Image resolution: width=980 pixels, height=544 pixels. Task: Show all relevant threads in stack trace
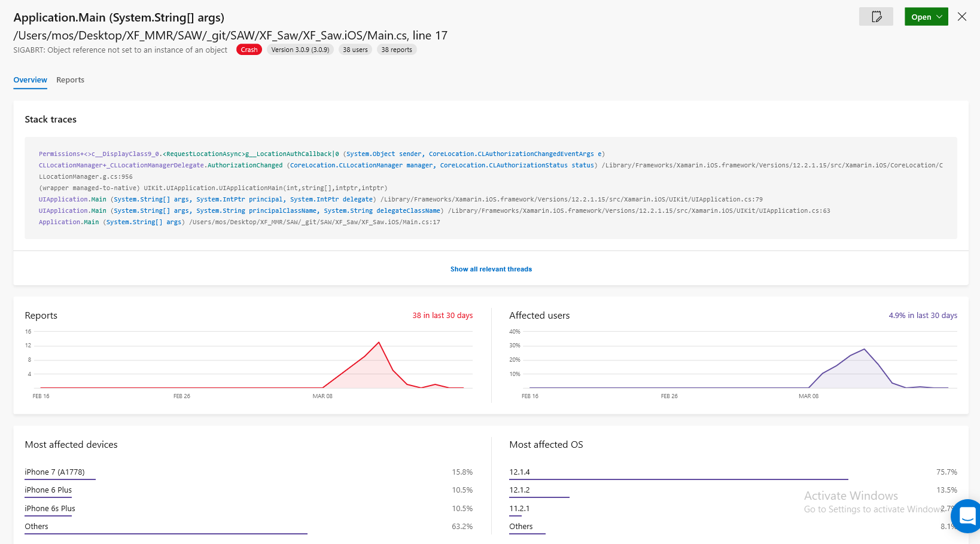[x=491, y=269]
